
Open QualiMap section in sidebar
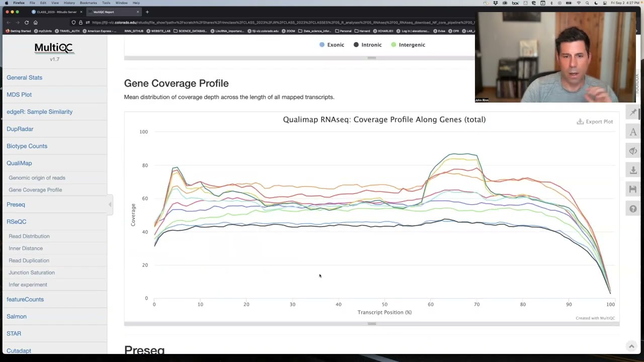point(19,163)
